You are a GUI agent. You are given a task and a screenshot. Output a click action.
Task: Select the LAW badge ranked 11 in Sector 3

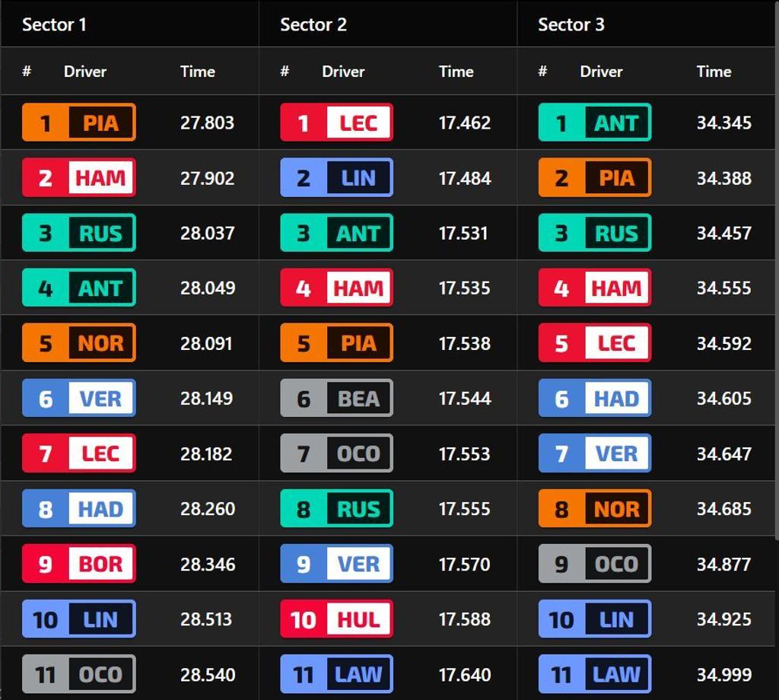tap(595, 674)
